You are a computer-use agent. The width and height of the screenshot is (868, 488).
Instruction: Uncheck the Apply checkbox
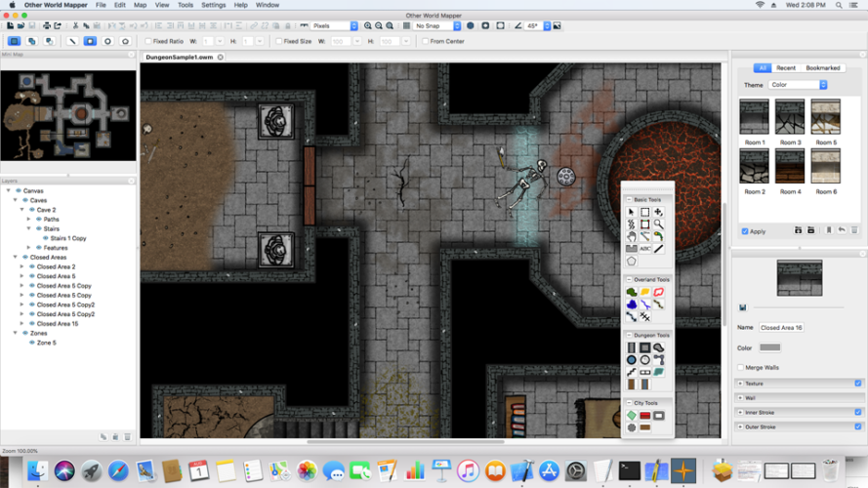point(745,231)
